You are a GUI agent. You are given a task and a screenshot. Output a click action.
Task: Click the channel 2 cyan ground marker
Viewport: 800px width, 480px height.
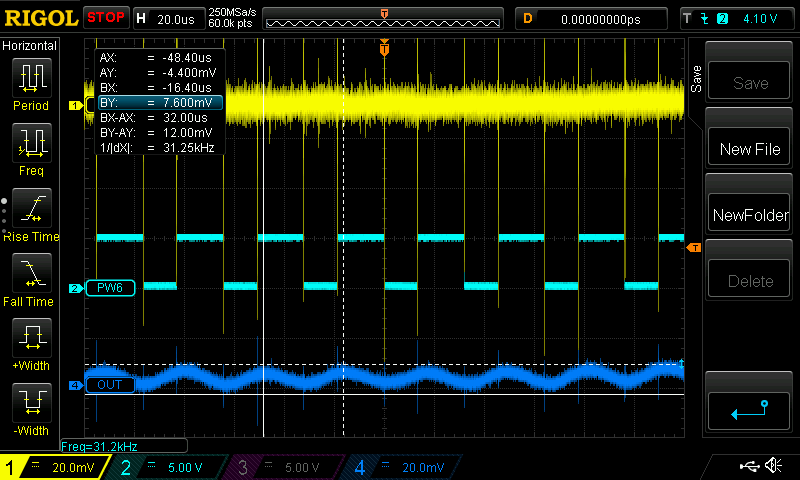76,288
